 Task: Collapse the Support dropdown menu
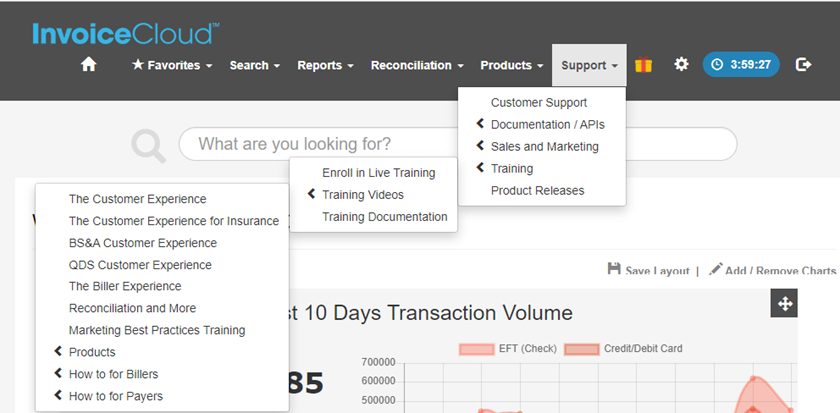coord(589,65)
